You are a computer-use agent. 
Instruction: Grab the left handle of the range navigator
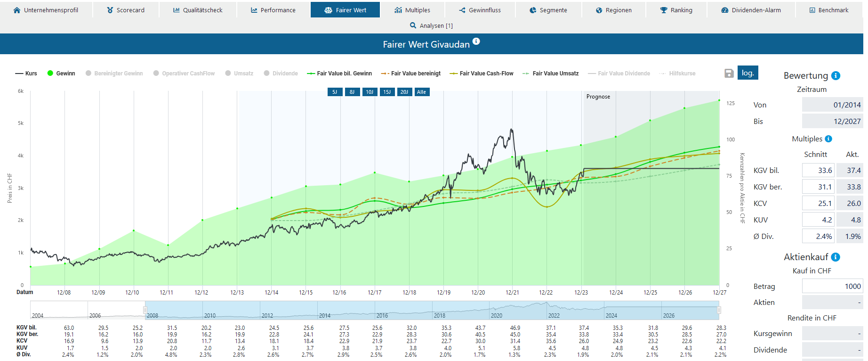(145, 310)
